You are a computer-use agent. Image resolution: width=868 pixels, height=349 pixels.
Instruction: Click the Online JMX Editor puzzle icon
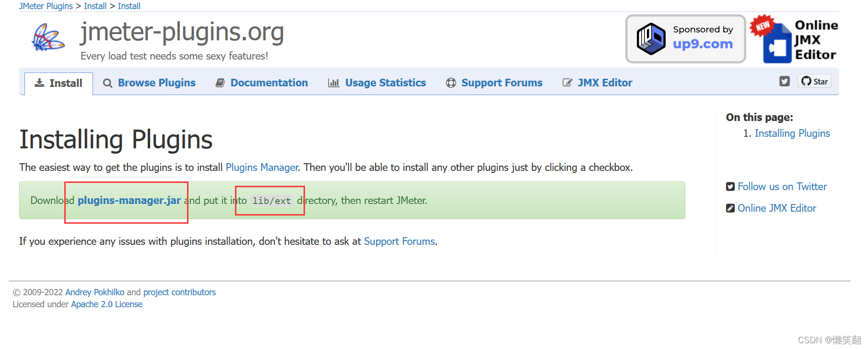777,44
